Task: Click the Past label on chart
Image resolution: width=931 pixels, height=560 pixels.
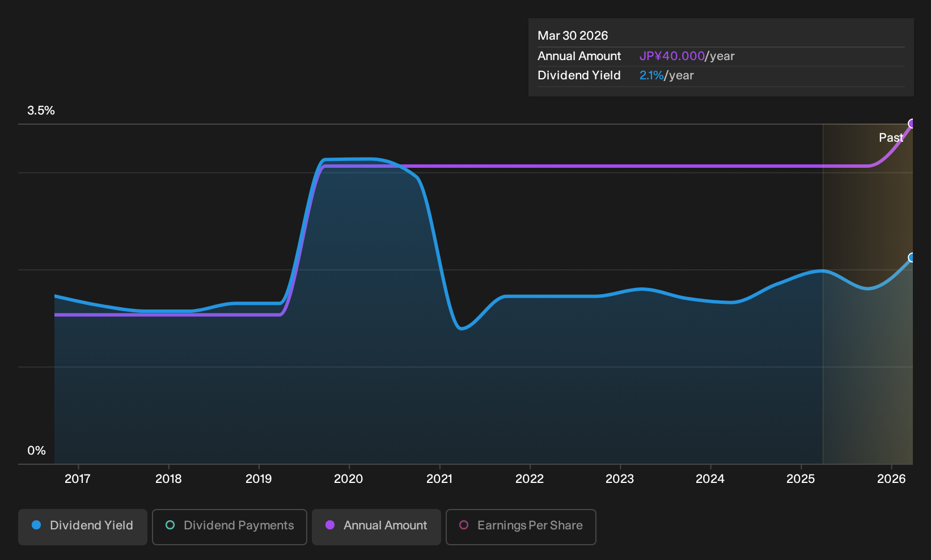Action: [891, 138]
